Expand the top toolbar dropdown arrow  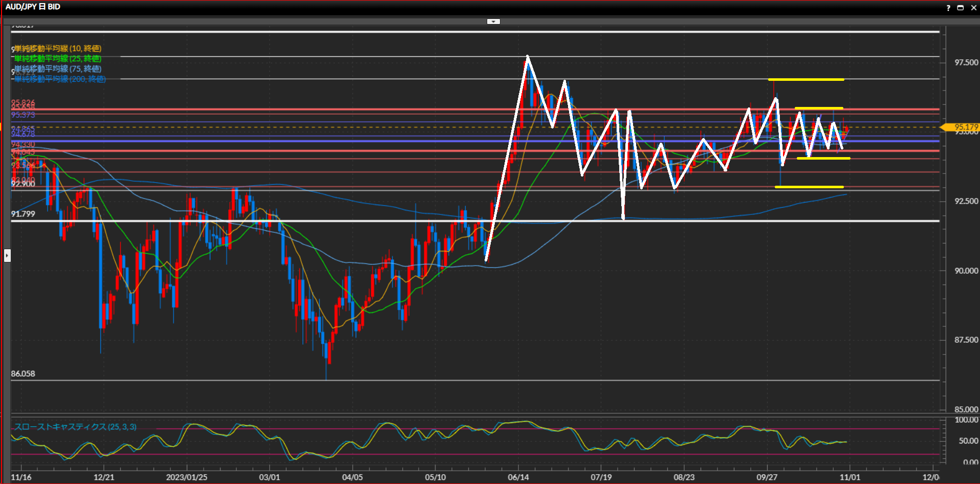tap(493, 21)
